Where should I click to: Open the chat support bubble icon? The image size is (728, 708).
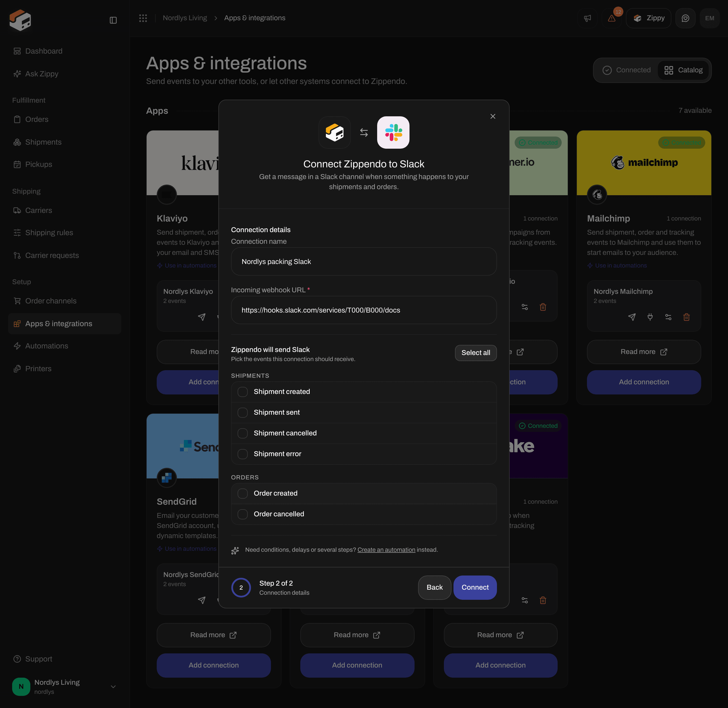[685, 18]
